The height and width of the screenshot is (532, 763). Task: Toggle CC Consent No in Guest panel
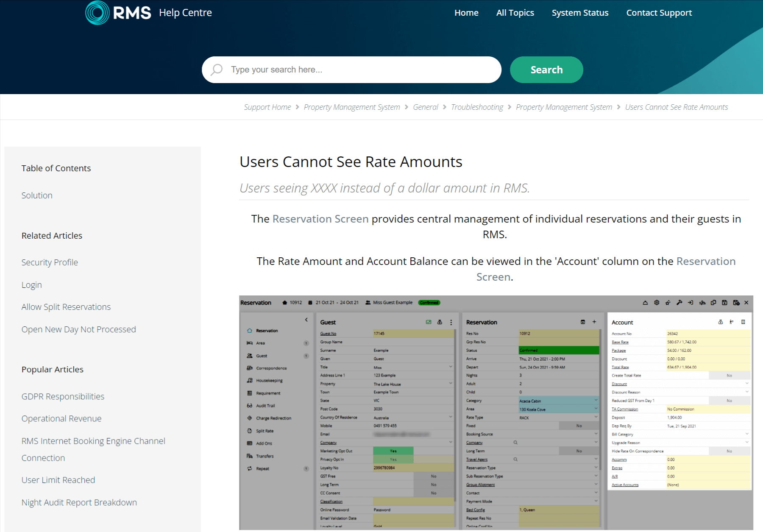[434, 493]
